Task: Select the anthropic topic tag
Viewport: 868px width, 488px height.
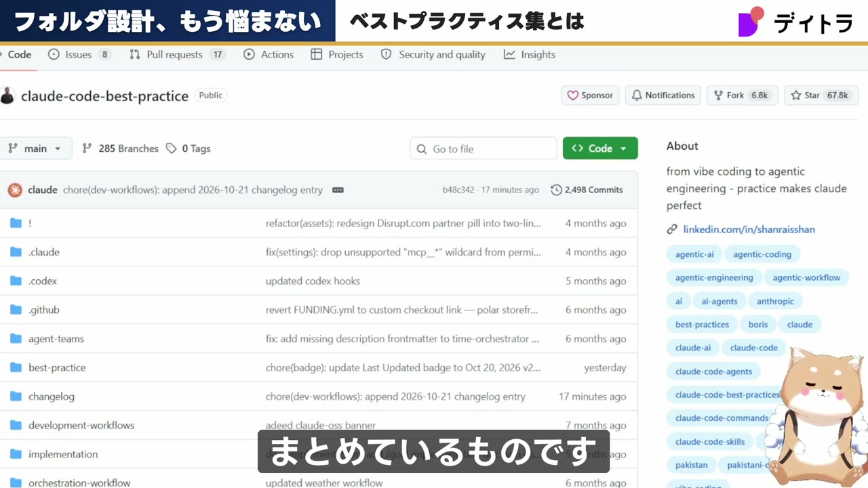Action: pos(775,301)
